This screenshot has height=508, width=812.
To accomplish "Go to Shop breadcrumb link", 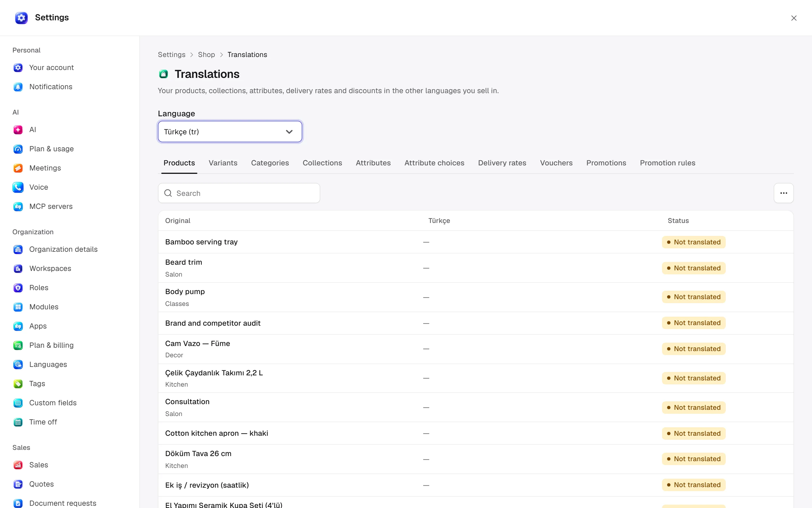I will pyautogui.click(x=206, y=54).
